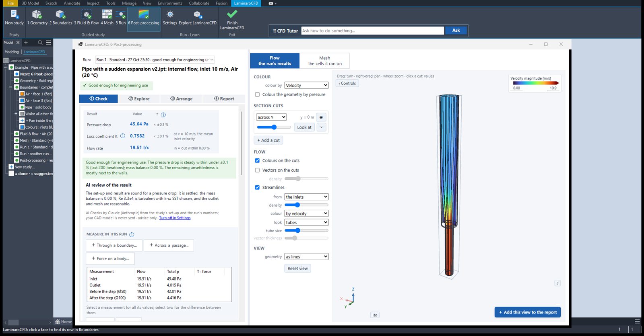This screenshot has height=336, width=644.
Task: Click the Turn off in Settings link
Action: coord(175,218)
